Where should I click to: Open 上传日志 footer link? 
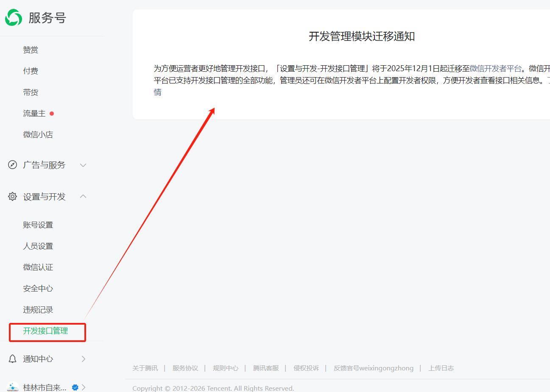(x=441, y=368)
